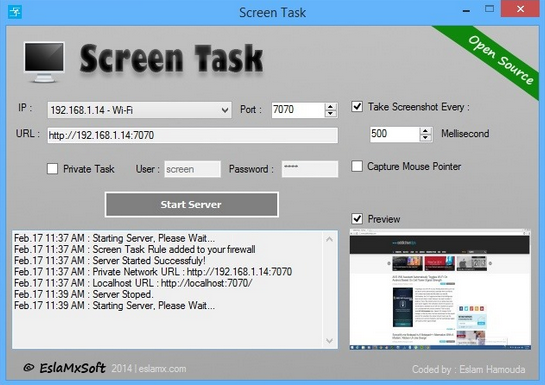The width and height of the screenshot is (545, 385).
Task: Maximize the Screen Task window
Action: (489, 9)
